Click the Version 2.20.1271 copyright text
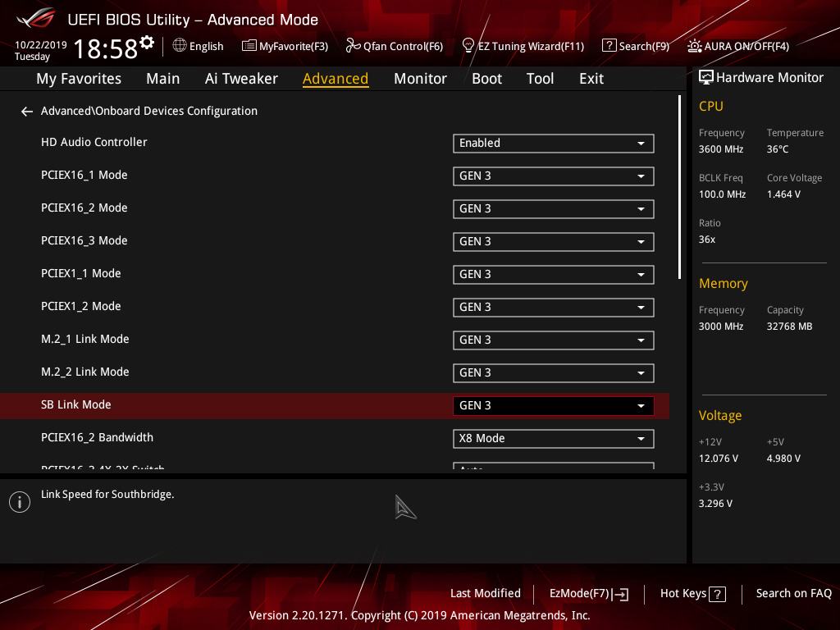The height and width of the screenshot is (630, 840). 419,615
